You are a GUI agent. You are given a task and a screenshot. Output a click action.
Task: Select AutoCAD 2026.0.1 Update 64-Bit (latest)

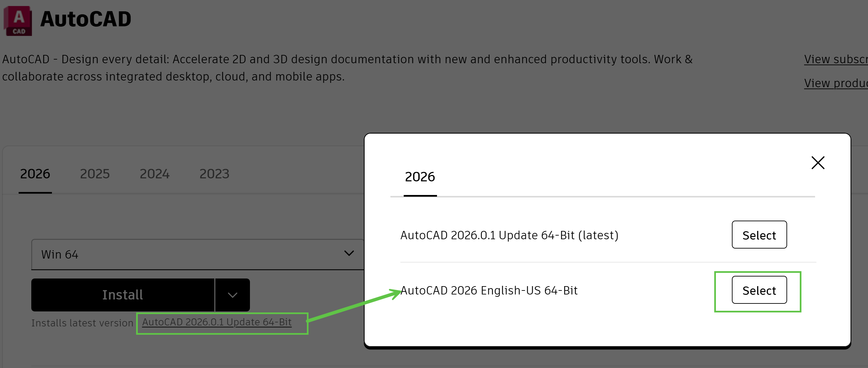click(x=759, y=235)
